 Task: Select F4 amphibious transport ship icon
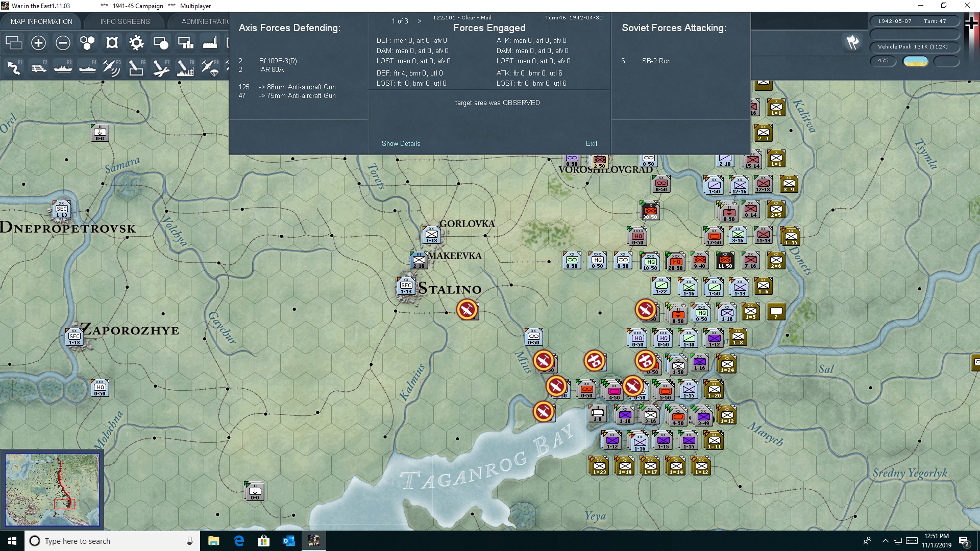[87, 68]
